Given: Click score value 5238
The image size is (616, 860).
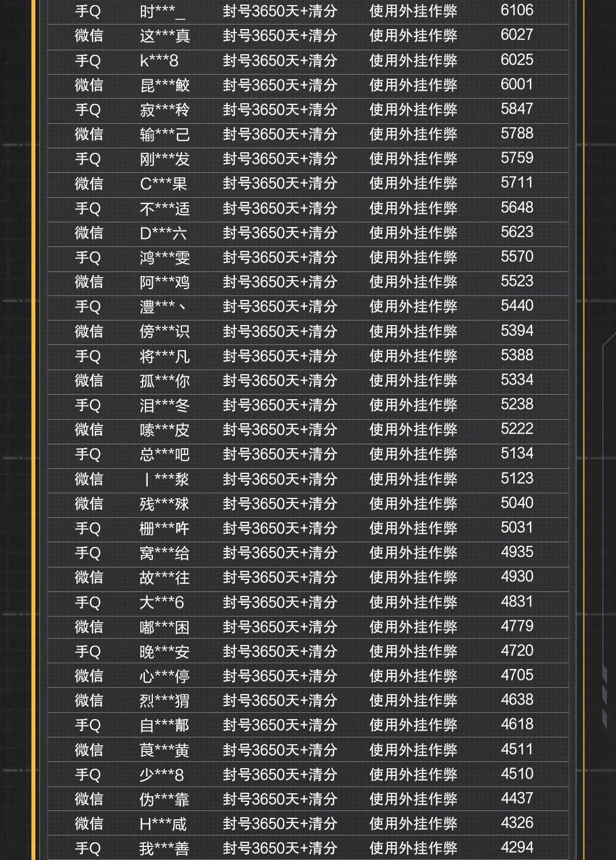Looking at the screenshot, I should coord(517,404).
